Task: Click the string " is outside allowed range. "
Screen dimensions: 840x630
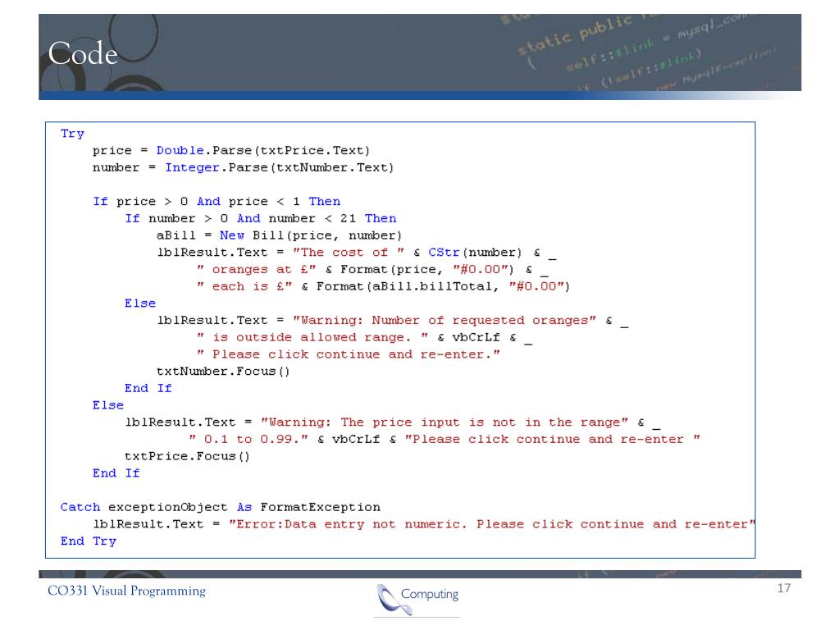Action: click(313, 337)
